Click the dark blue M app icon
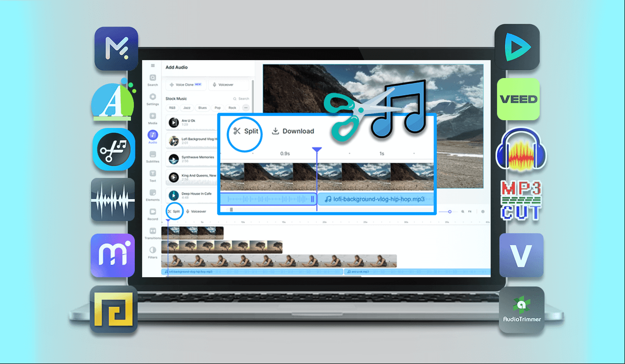The image size is (625, 364). [116, 49]
